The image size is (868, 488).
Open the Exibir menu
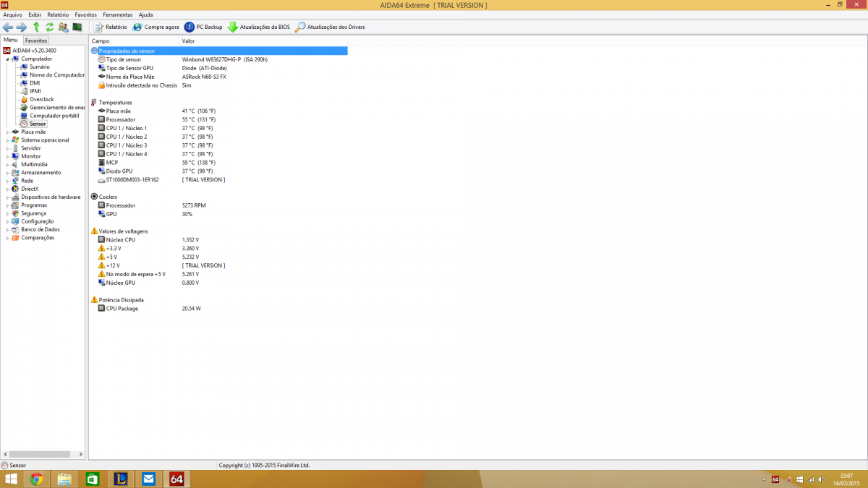tap(35, 14)
